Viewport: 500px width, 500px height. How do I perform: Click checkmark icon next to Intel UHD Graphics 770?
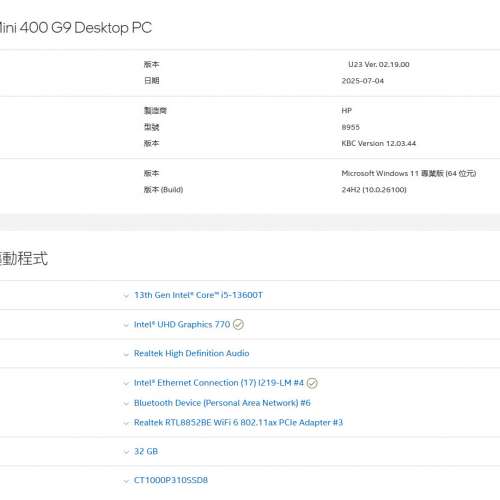[238, 324]
